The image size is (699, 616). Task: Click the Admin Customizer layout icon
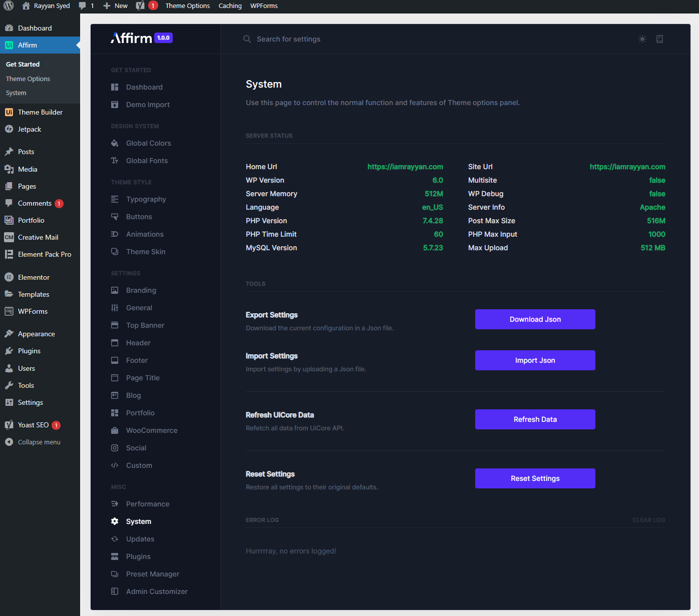tap(115, 591)
